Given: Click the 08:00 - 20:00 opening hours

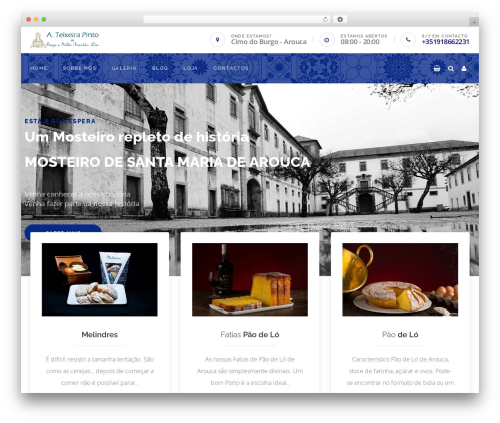Looking at the screenshot, I should pos(360,42).
